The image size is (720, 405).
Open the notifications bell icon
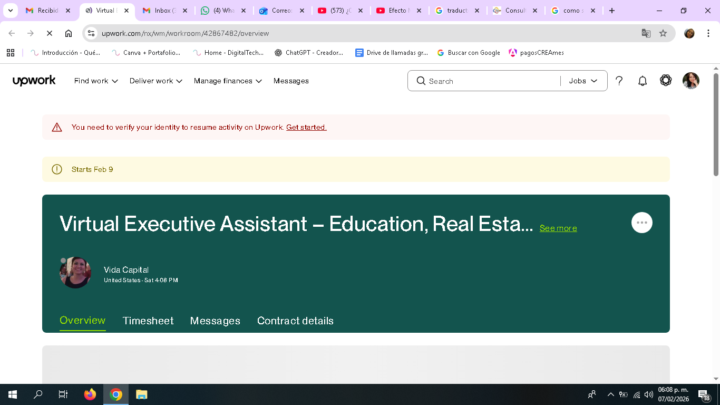642,81
